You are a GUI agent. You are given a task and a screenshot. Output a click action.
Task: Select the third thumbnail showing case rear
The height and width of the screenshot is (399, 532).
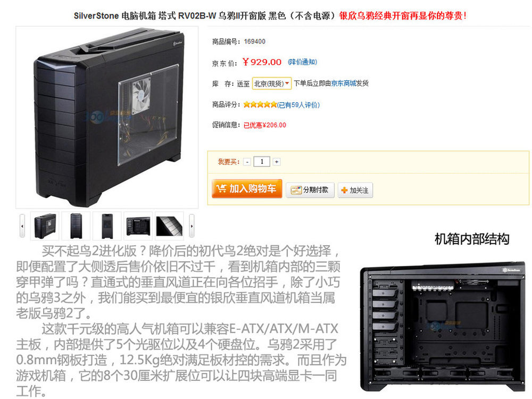[x=107, y=226]
